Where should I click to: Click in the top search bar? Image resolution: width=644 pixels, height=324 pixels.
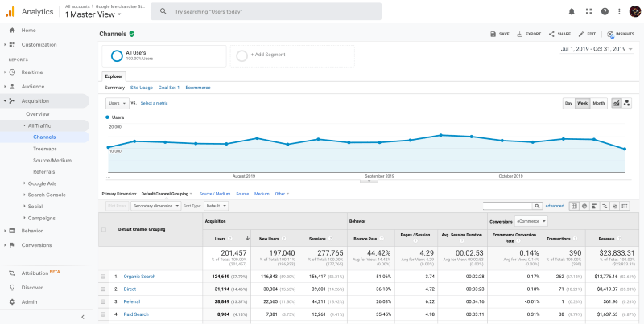266,11
